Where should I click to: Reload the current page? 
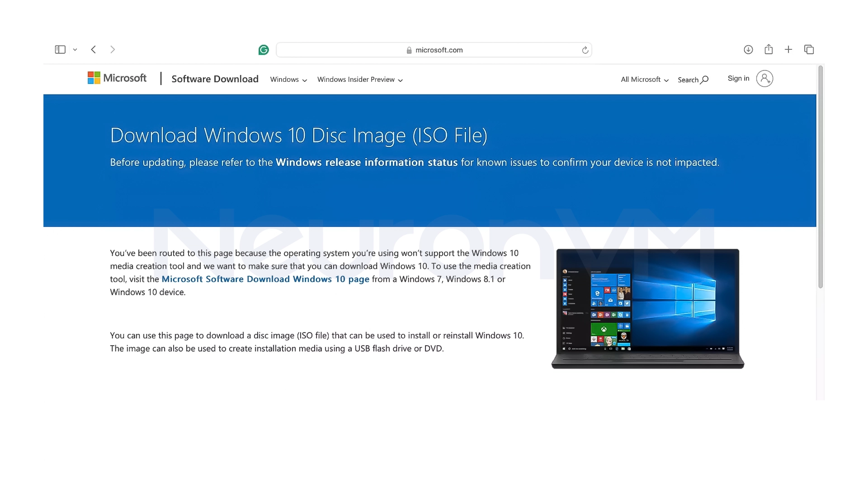(x=585, y=50)
